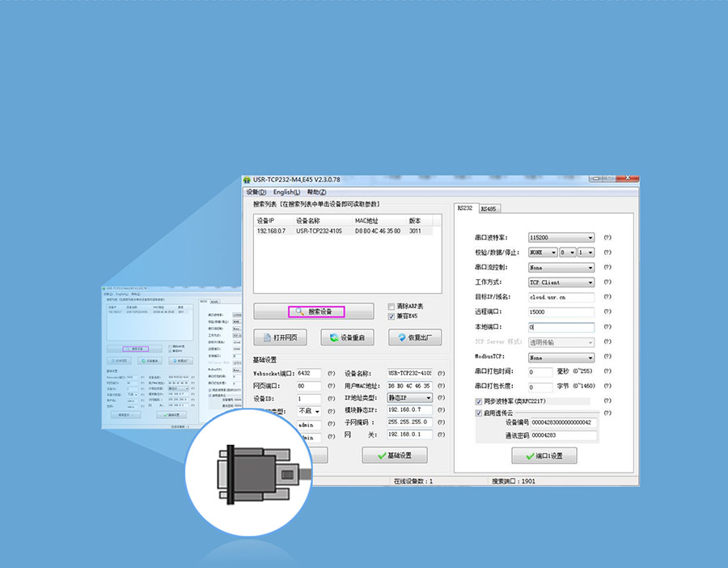Open help icon beside 工作方式

click(607, 282)
